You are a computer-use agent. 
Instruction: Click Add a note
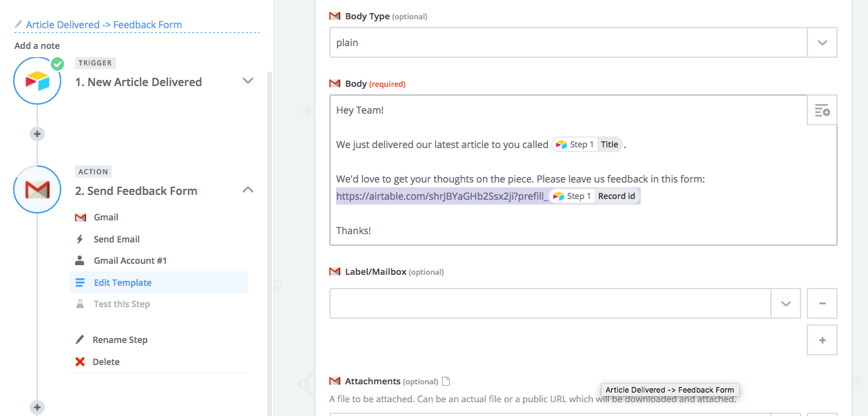coord(36,46)
